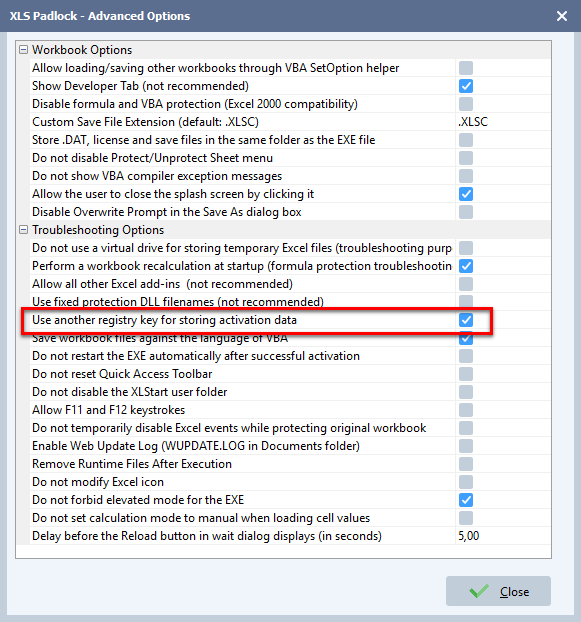Check Store .DAT files in EXE folder
The width and height of the screenshot is (581, 622).
click(466, 140)
